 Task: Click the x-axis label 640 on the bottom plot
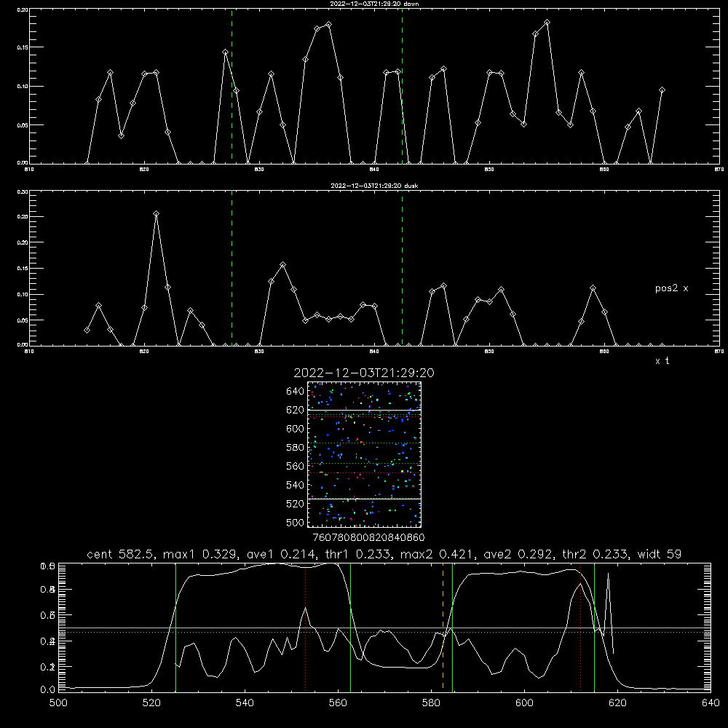[711, 703]
